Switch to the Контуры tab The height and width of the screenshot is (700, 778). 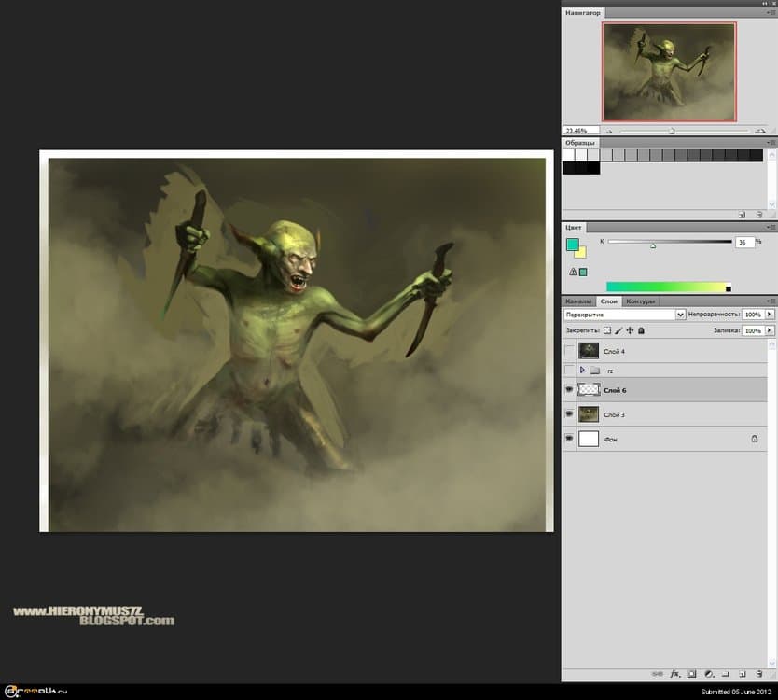pos(641,301)
